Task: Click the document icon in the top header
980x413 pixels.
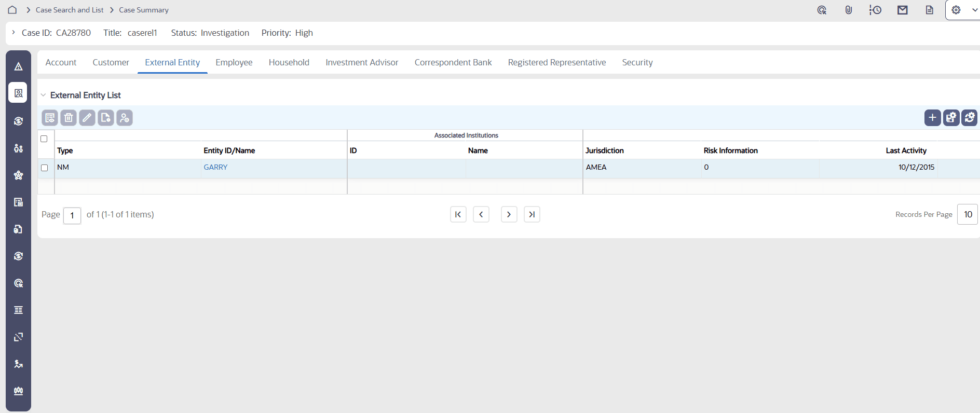Action: tap(930, 10)
